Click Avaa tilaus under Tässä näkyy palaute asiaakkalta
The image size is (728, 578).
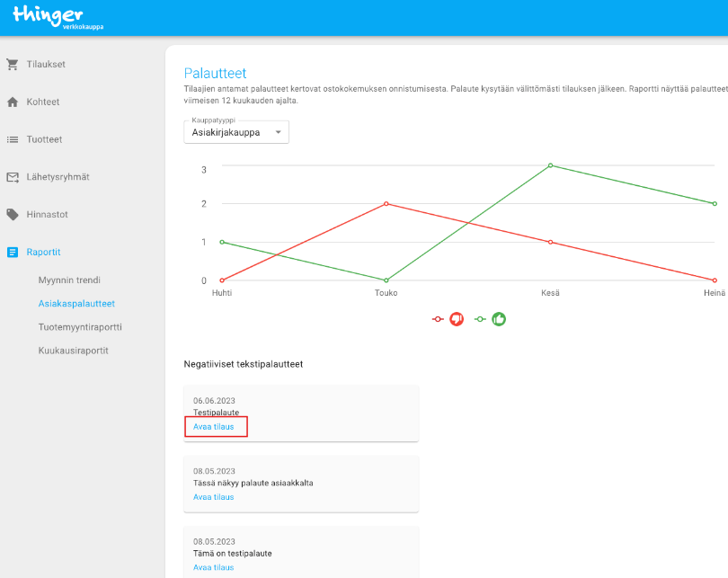click(x=214, y=497)
